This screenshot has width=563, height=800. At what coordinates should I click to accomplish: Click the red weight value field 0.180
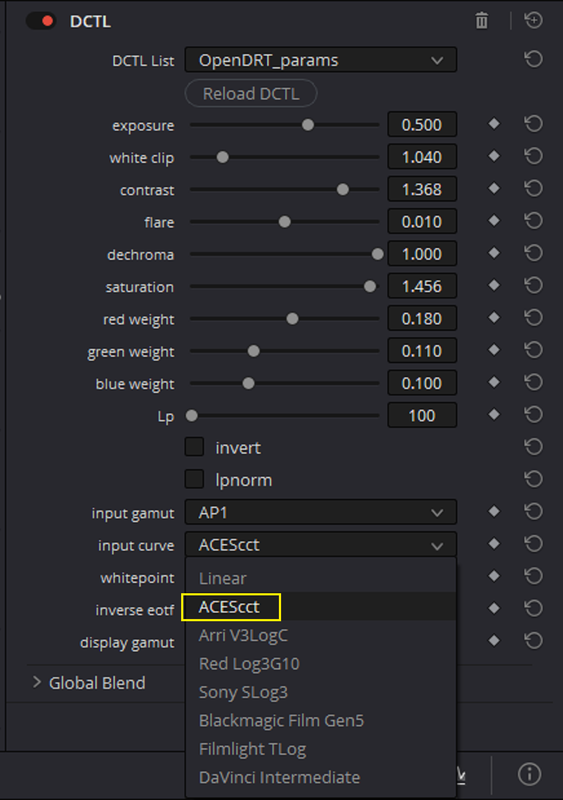point(422,318)
